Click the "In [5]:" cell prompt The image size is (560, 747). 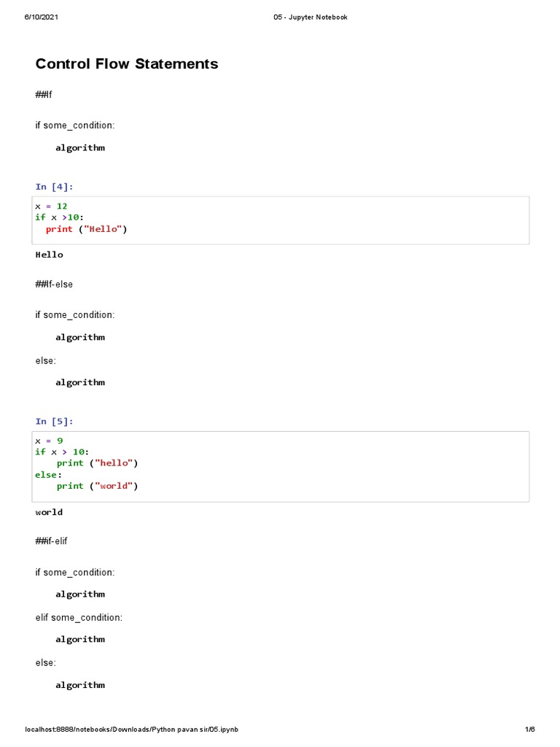click(54, 422)
